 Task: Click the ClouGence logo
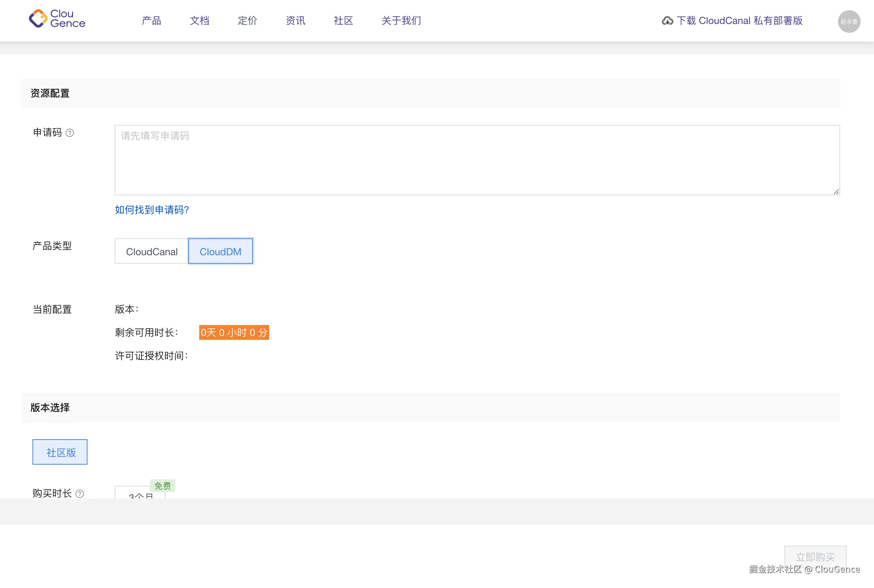click(x=57, y=19)
